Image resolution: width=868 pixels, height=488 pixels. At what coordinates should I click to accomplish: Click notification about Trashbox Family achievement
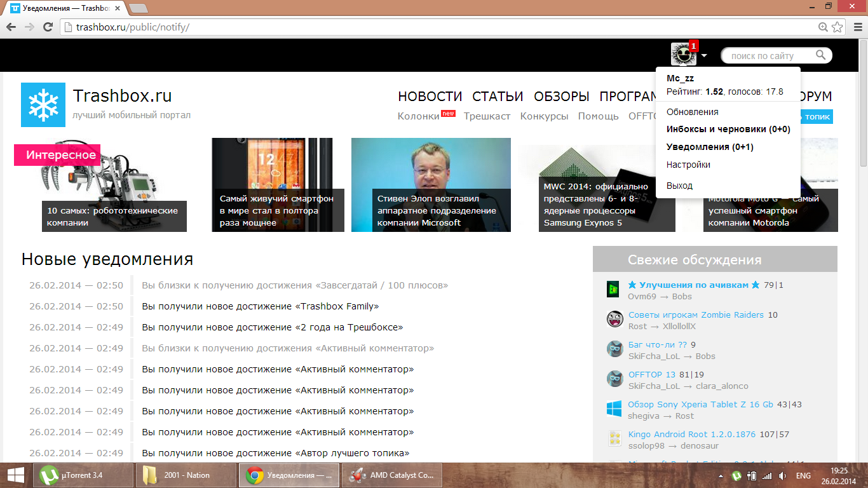pos(261,306)
